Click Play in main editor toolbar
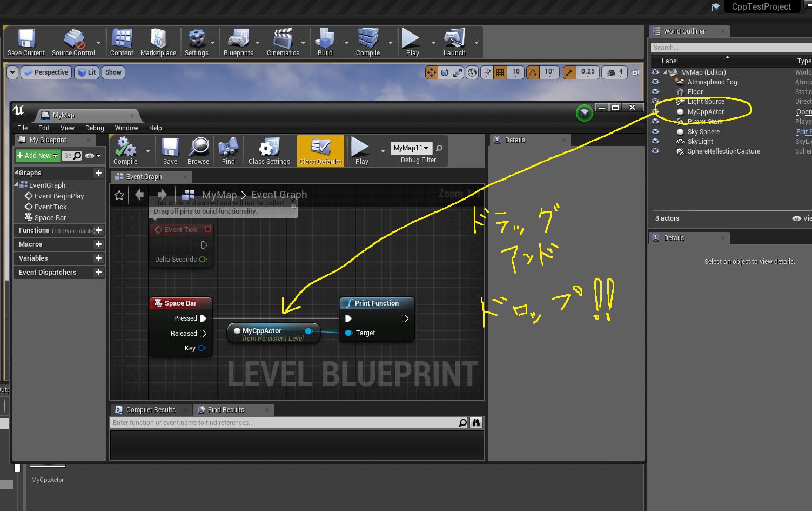 (412, 43)
